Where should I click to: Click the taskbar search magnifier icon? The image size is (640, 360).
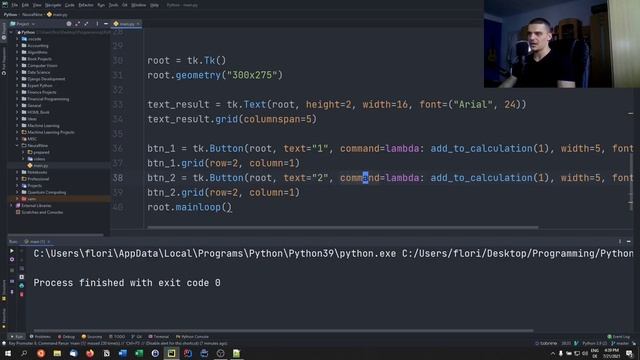pos(24,353)
